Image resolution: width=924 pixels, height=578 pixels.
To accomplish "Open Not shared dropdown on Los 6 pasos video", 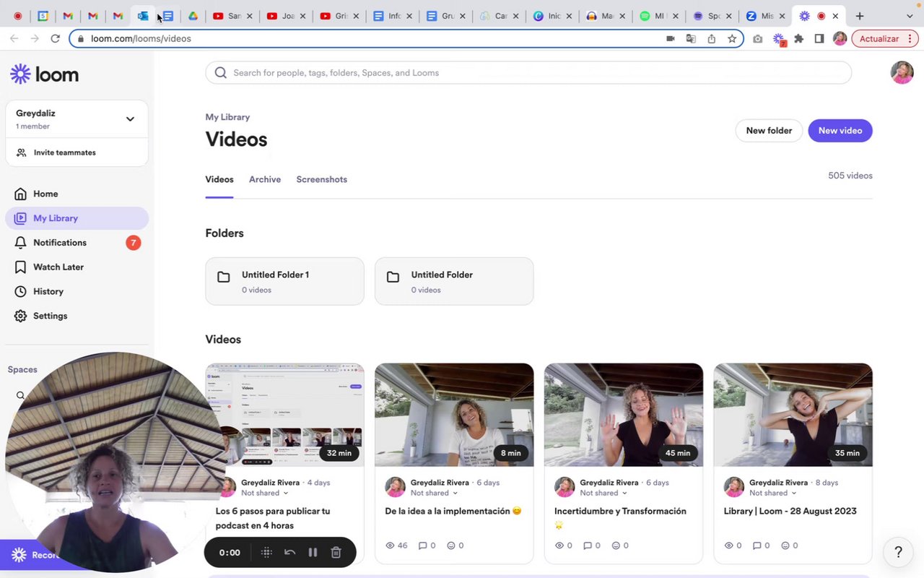I will 264,493.
